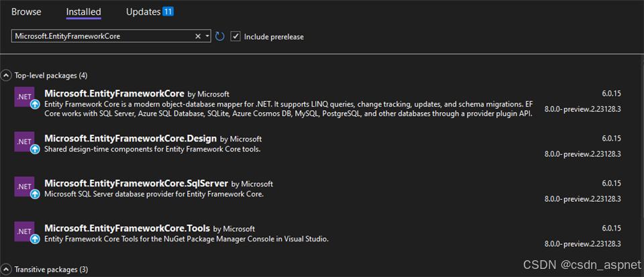The width and height of the screenshot is (644, 277).
Task: Collapse the Transitive packages section
Action: point(6,270)
